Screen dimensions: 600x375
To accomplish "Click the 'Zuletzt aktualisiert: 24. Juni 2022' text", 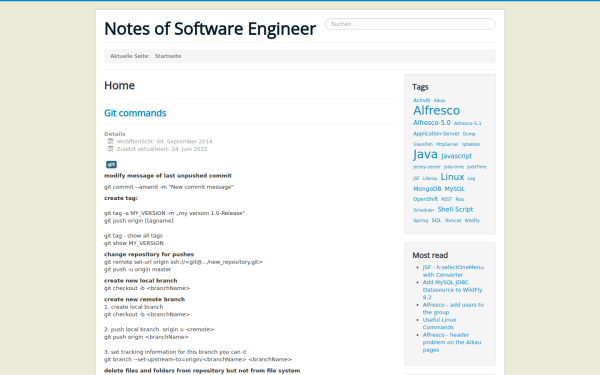I will point(162,149).
